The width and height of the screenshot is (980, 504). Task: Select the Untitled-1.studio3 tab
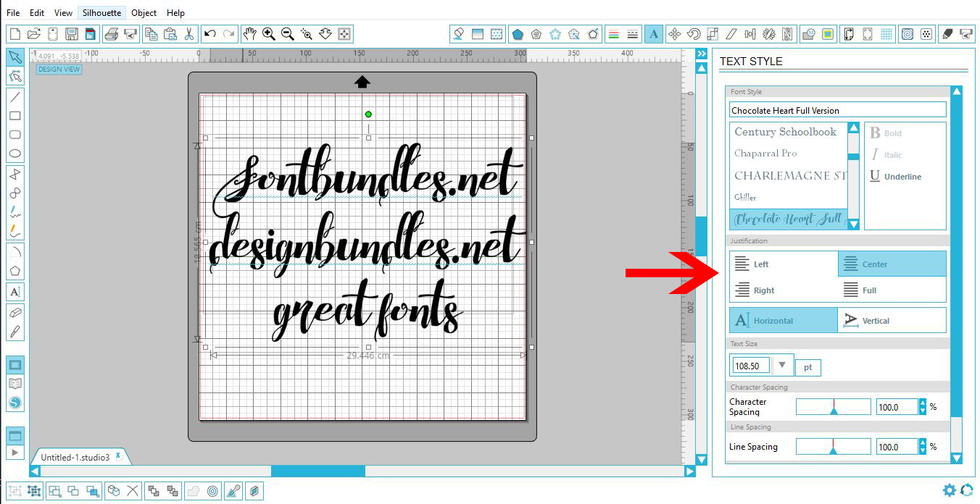click(x=75, y=457)
